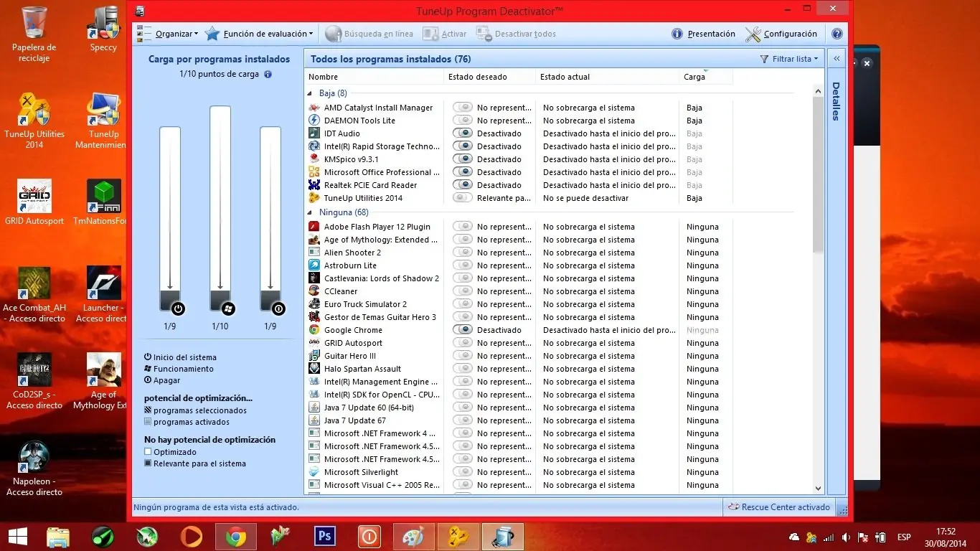Viewport: 980px width, 551px height.
Task: Sort by the Carga column header
Action: (x=706, y=77)
